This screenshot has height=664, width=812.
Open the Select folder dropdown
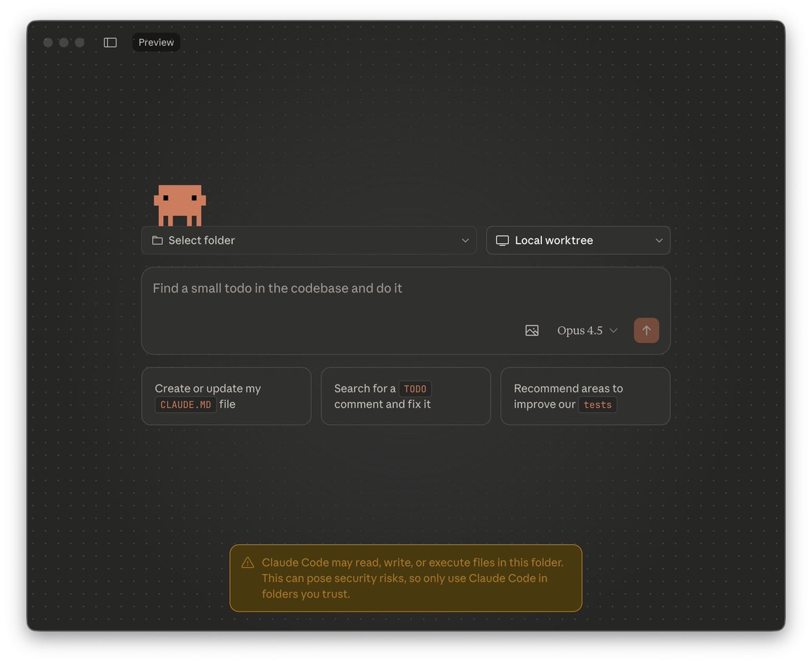click(x=309, y=240)
